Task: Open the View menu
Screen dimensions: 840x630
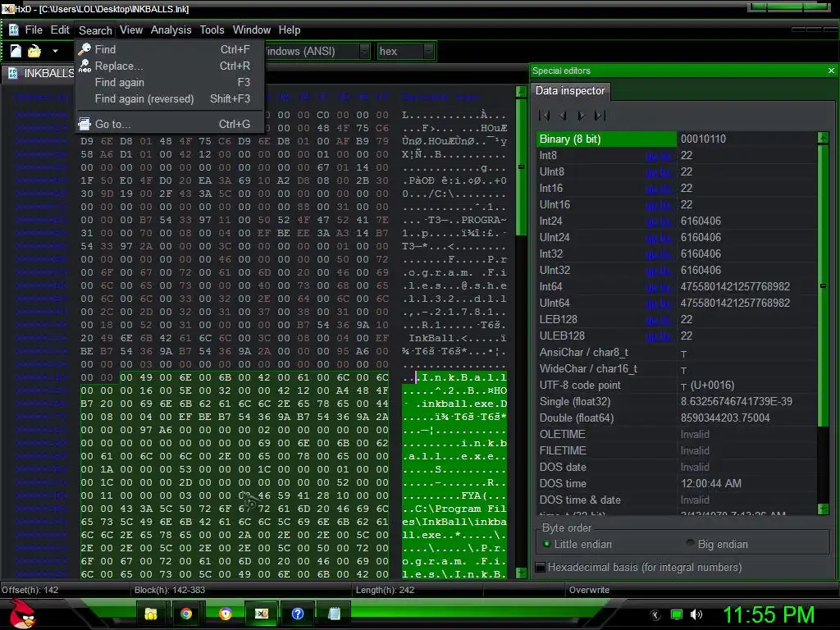Action: point(131,30)
